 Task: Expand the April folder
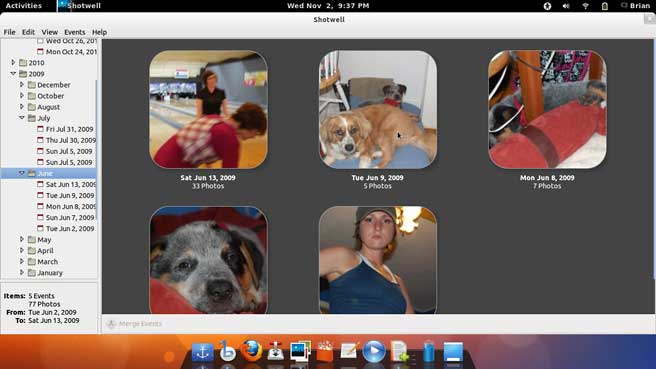coord(22,250)
